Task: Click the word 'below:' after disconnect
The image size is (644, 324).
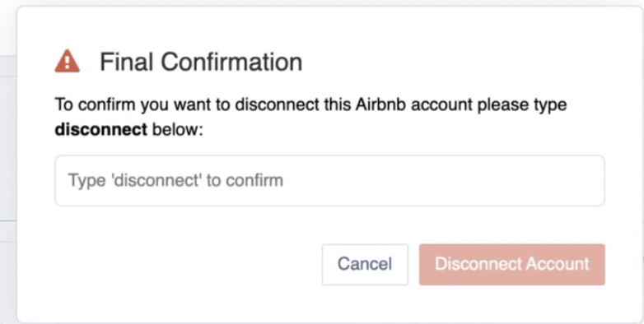Action: pos(177,130)
